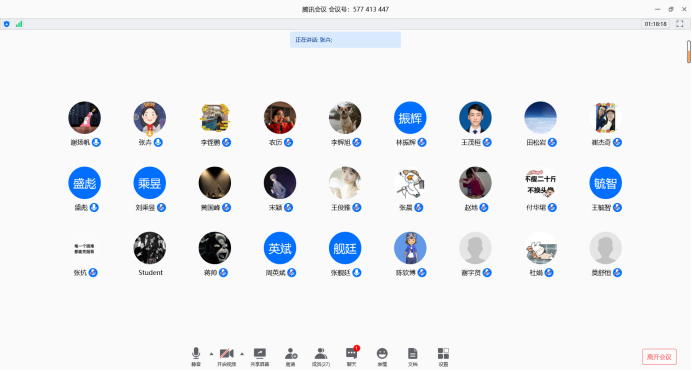The image size is (692, 371).
Task: Click the mic icon beside 张舰廷
Action: [357, 273]
